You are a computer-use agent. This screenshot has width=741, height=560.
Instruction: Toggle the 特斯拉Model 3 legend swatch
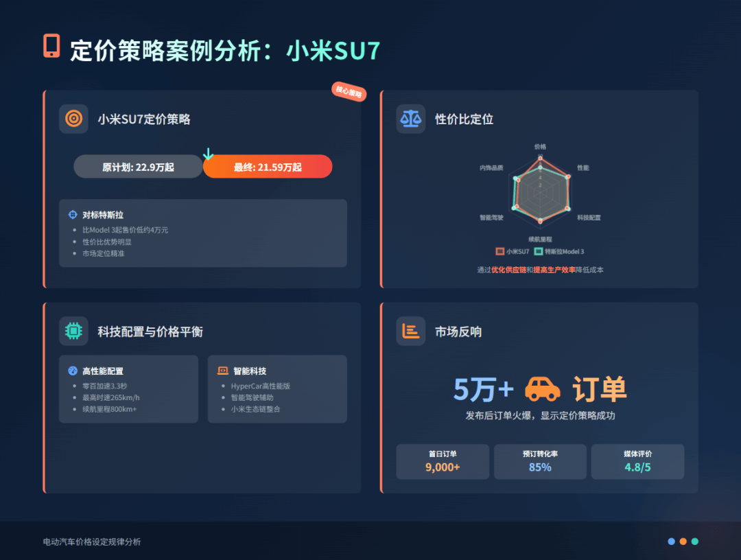[539, 251]
